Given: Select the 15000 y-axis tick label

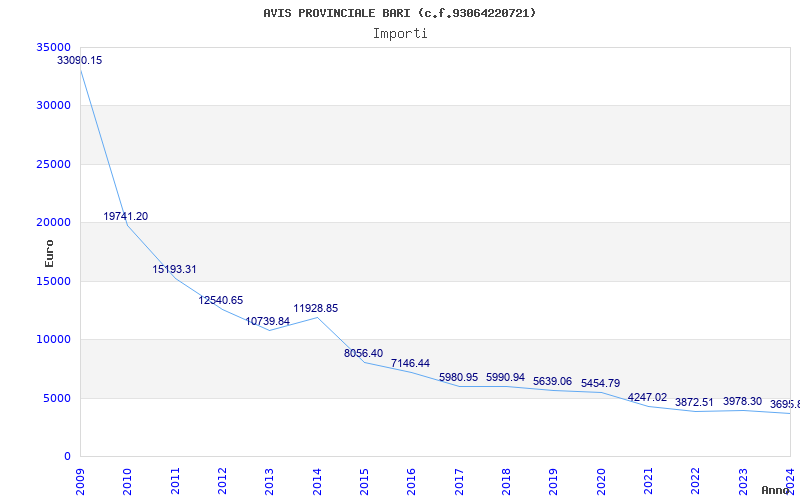Looking at the screenshot, I should click(54, 282).
